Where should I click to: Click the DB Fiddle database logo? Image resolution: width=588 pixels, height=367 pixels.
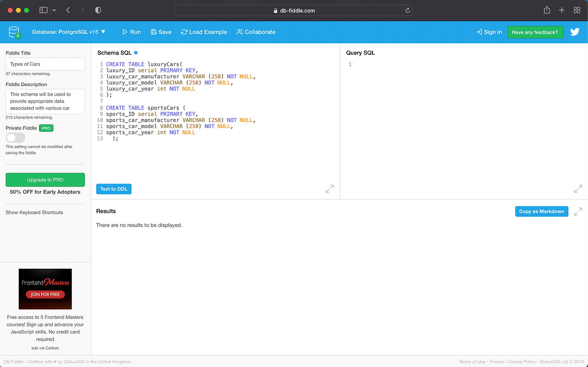pos(14,32)
